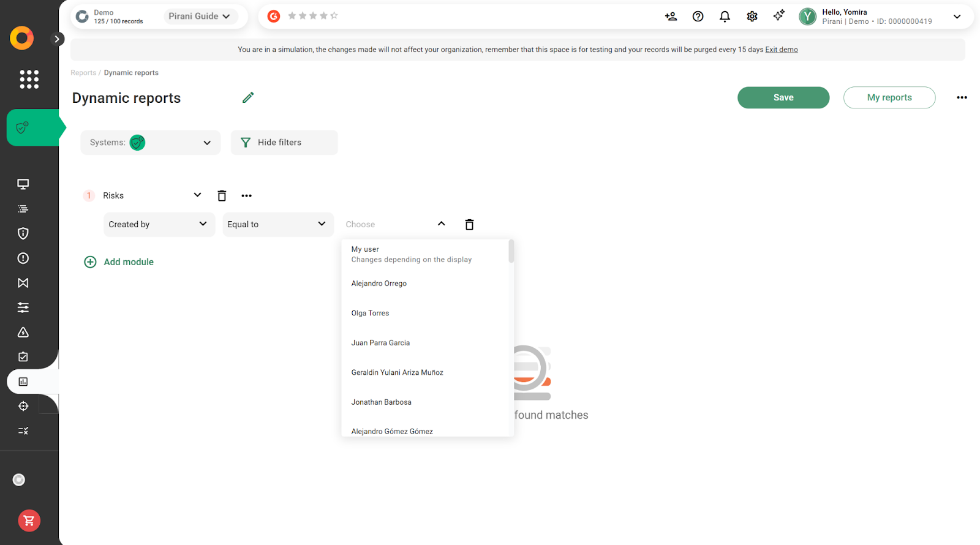Open the red shopping cart button
The height and width of the screenshot is (545, 980).
pos(29,521)
